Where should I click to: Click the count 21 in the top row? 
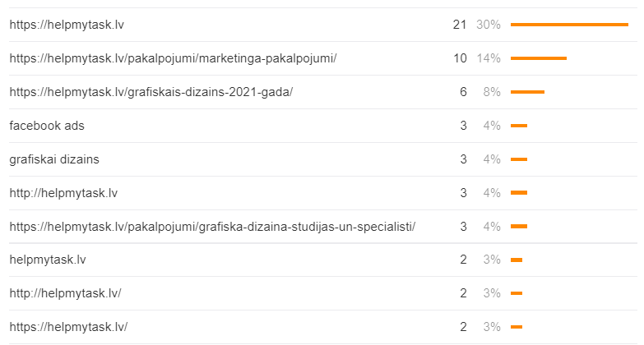click(x=460, y=25)
